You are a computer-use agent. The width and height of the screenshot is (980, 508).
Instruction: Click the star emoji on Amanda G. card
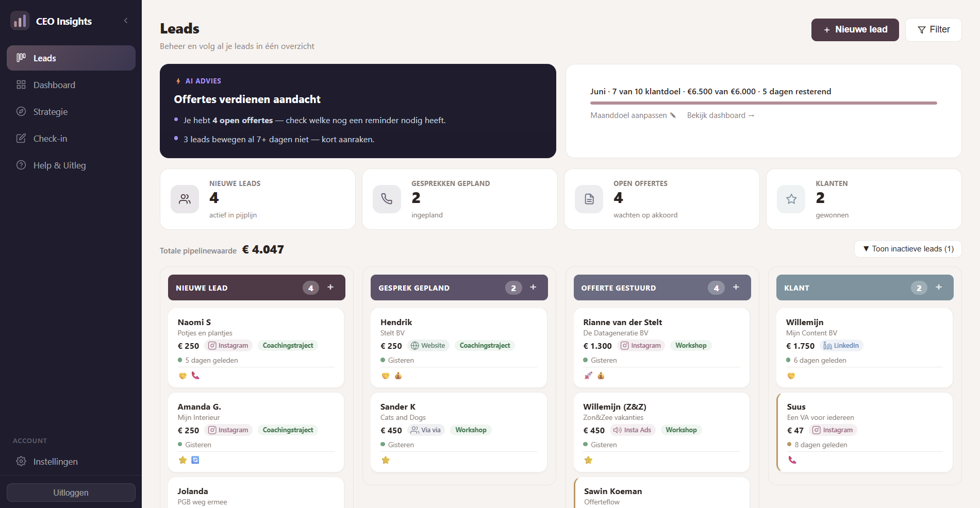(182, 460)
